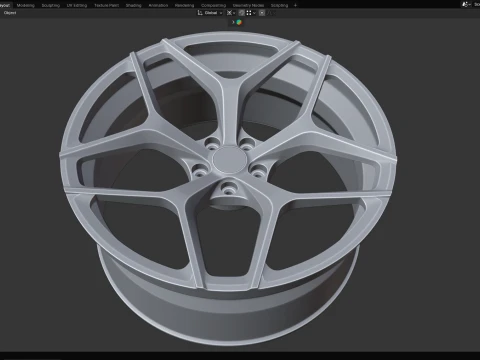The height and width of the screenshot is (360, 480).
Task: Toggle the snapping magnet button
Action: tap(242, 13)
